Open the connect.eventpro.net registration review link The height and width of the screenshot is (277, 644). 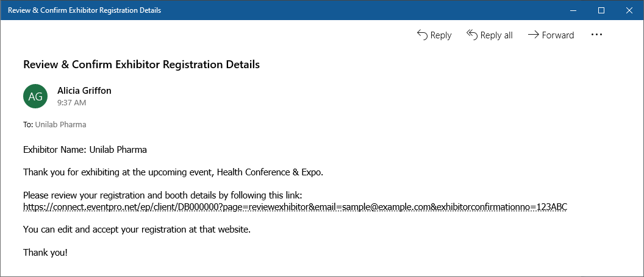pyautogui.click(x=295, y=207)
